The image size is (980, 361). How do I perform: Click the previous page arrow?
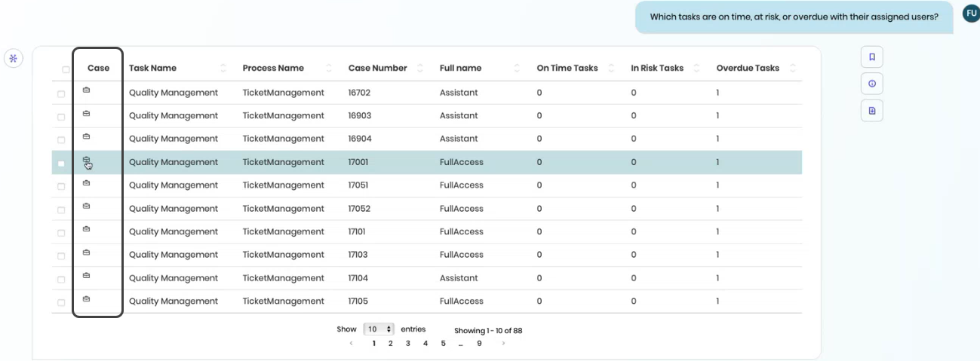pyautogui.click(x=351, y=344)
